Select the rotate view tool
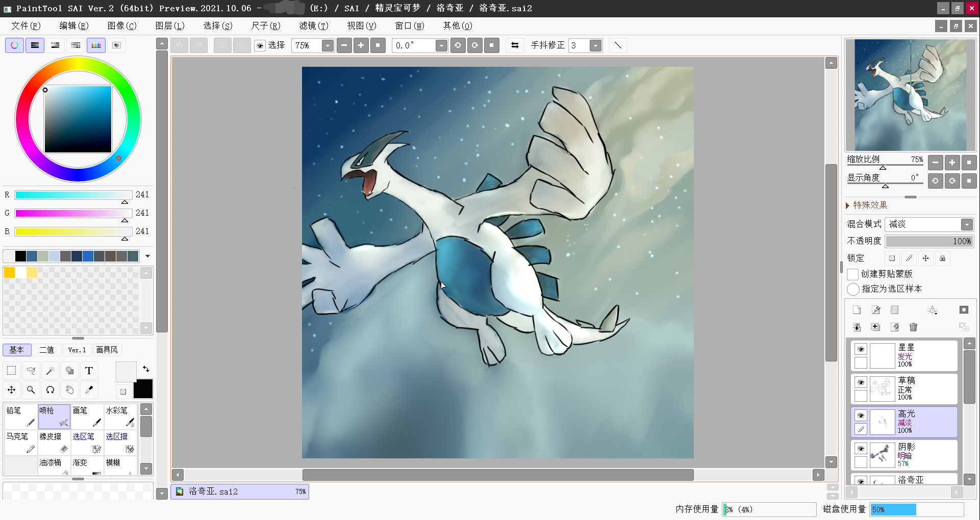Viewport: 980px width, 520px height. tap(51, 390)
